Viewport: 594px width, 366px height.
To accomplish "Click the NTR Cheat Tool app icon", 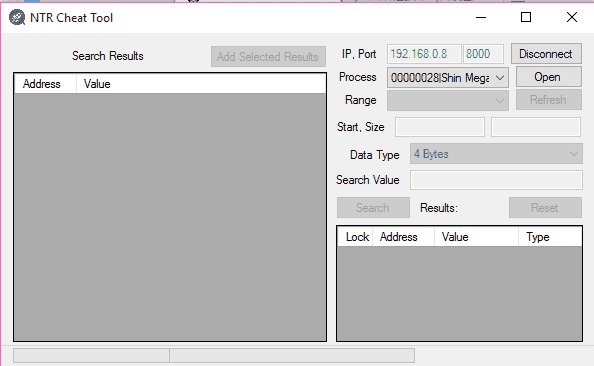I will tap(17, 17).
